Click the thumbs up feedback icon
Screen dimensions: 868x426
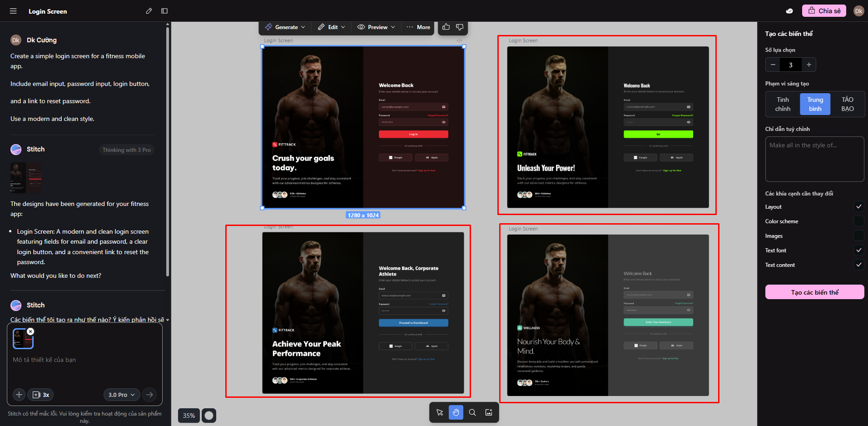[446, 27]
